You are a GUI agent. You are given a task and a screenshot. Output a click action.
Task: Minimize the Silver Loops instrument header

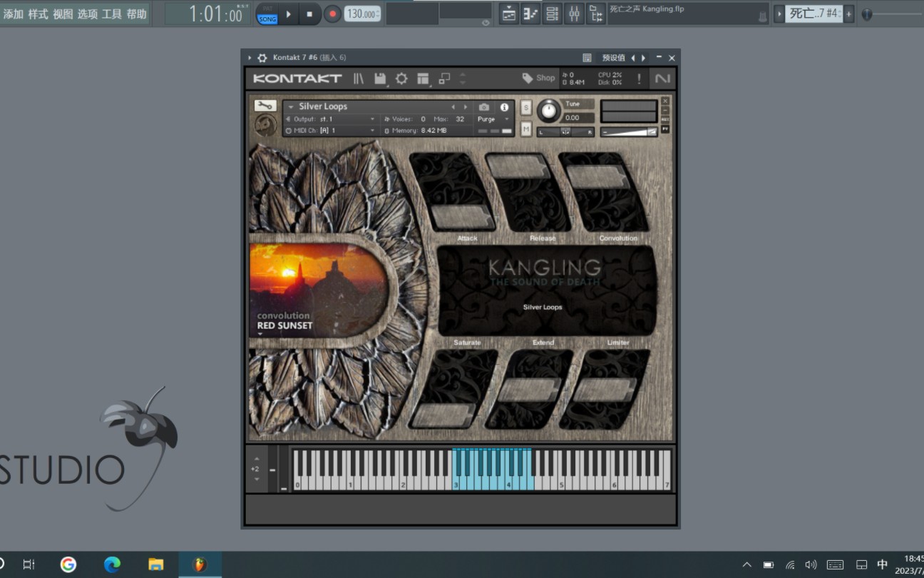point(665,110)
